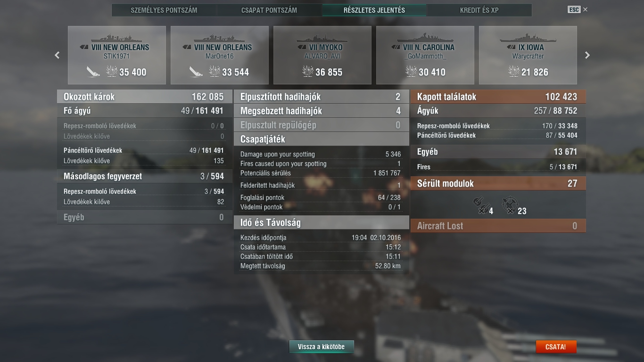Image resolution: width=644 pixels, height=362 pixels.
Task: Show next ships with right arrow
Action: tap(587, 55)
